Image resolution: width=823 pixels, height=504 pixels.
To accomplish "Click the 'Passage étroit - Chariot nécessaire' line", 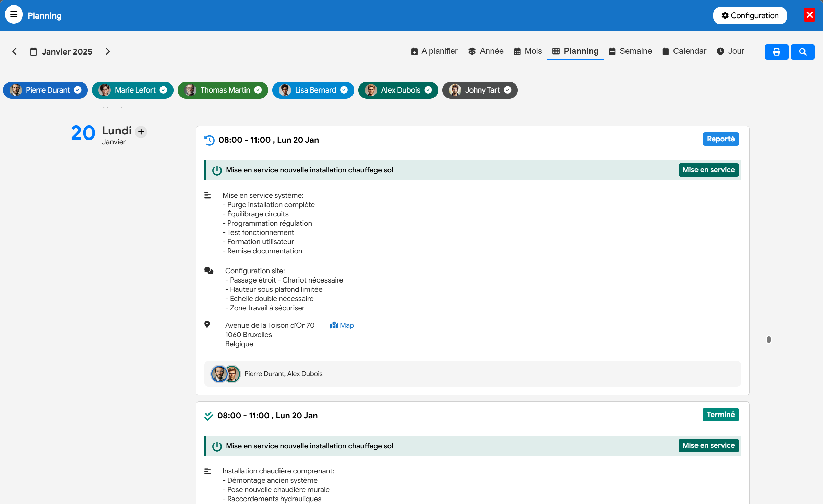I will tap(284, 280).
